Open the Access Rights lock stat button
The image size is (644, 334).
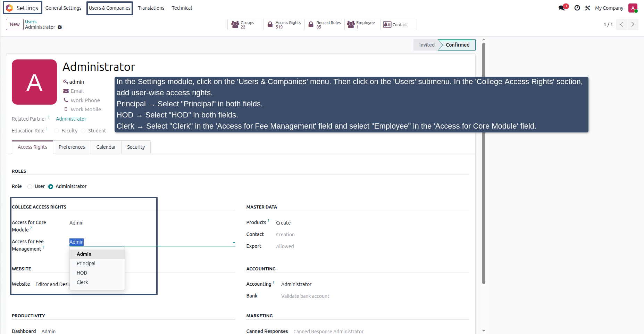tap(284, 25)
